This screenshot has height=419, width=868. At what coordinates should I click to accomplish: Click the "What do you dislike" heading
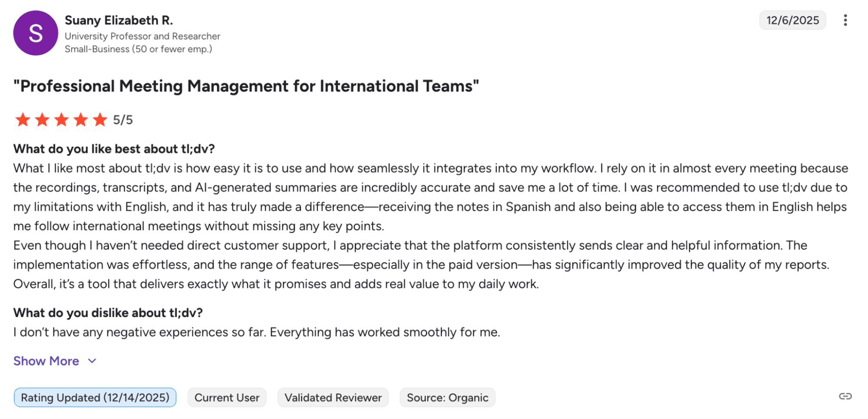[x=108, y=313]
